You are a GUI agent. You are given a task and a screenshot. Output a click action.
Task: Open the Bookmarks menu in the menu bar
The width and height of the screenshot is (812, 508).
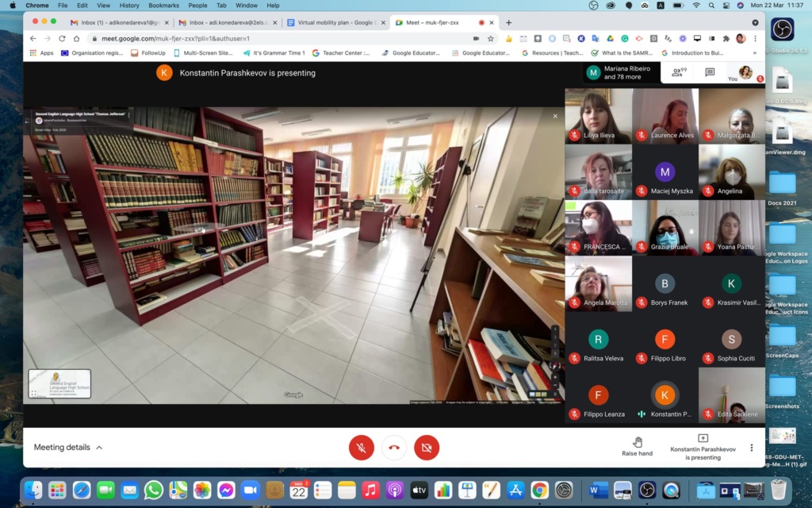(x=163, y=6)
